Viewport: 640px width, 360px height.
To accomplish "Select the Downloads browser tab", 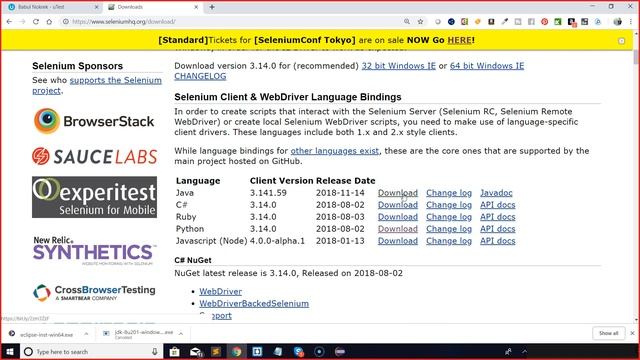I will [x=152, y=7].
